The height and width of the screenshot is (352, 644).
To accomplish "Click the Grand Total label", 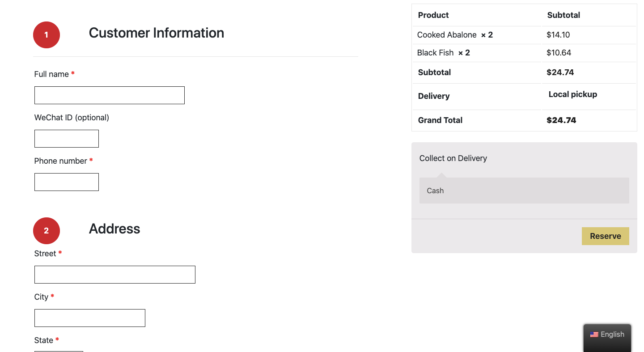I will pyautogui.click(x=440, y=120).
